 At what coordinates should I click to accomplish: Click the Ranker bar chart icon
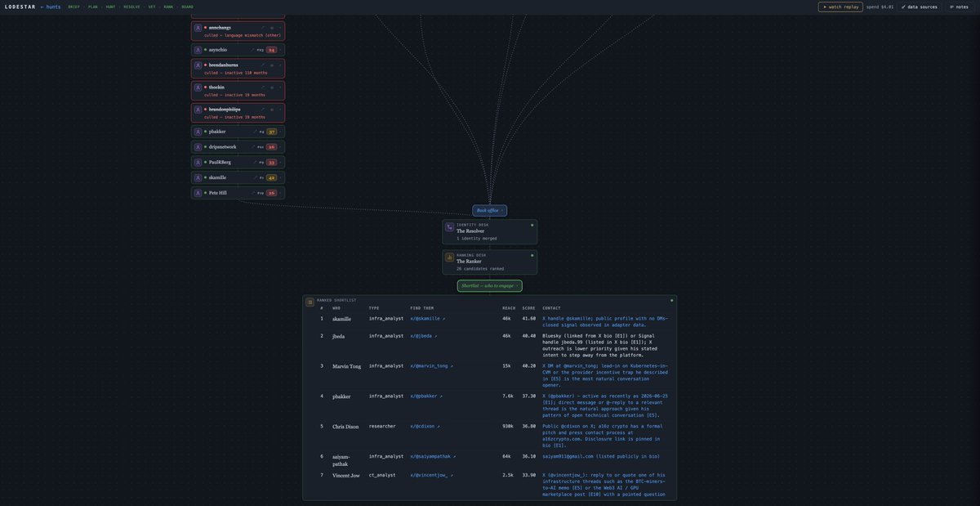[x=450, y=257]
